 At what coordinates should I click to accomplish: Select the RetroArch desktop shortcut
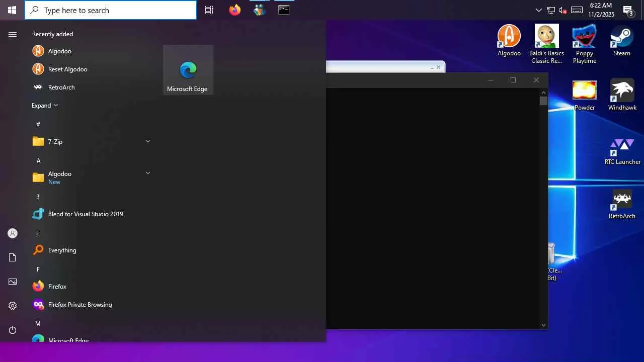pos(622,204)
